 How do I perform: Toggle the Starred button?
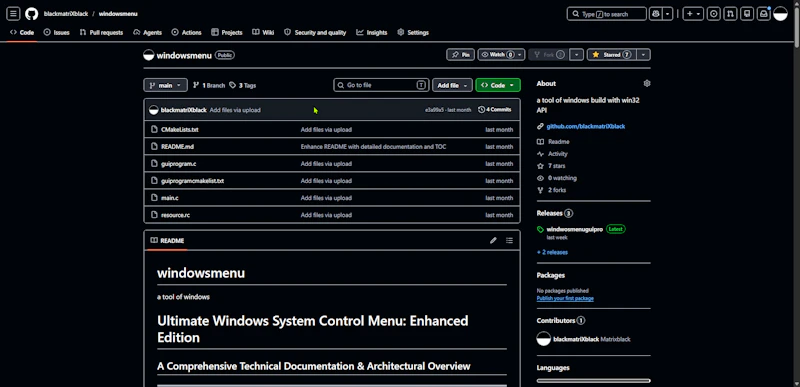[612, 55]
